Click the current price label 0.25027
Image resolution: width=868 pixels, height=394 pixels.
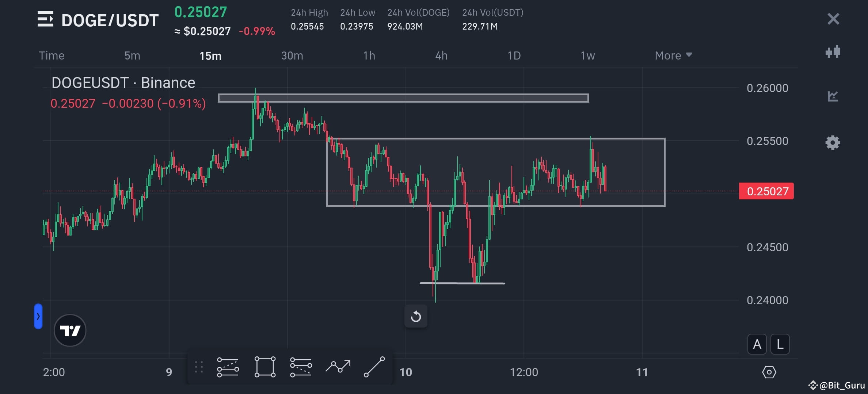click(766, 191)
